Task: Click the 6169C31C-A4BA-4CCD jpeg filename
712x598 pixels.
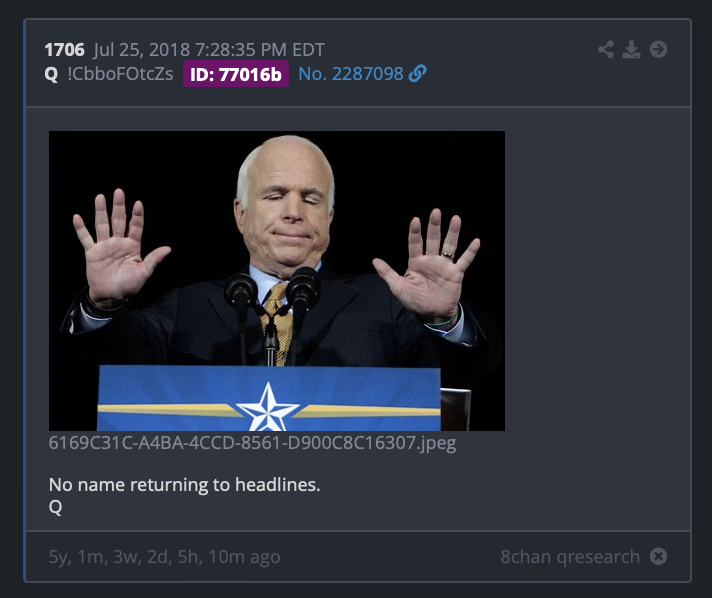Action: pyautogui.click(x=252, y=443)
